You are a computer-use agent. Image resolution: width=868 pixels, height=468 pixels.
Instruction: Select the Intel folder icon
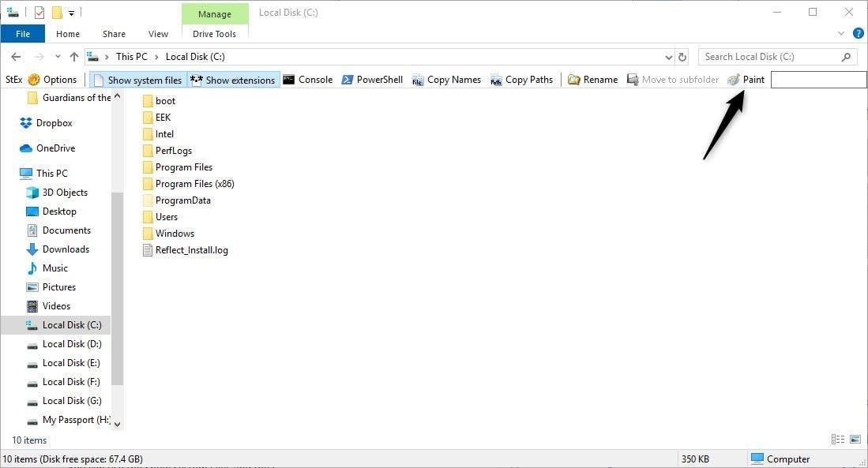coord(147,134)
